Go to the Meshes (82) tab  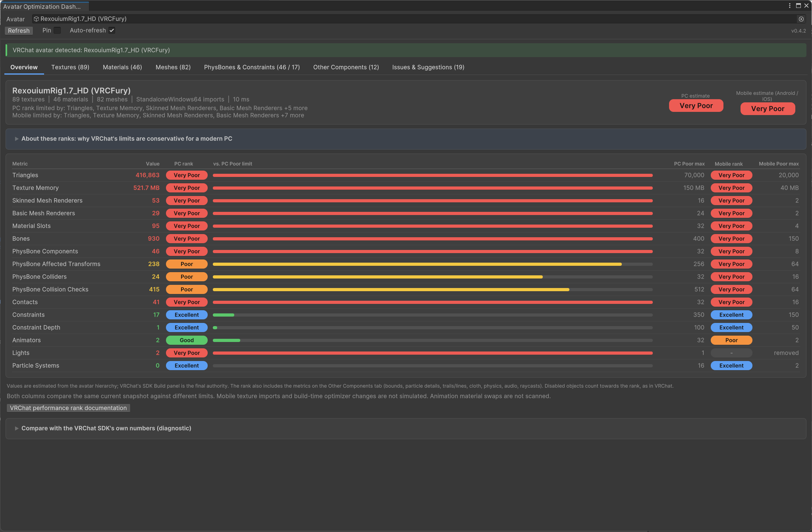(173, 67)
